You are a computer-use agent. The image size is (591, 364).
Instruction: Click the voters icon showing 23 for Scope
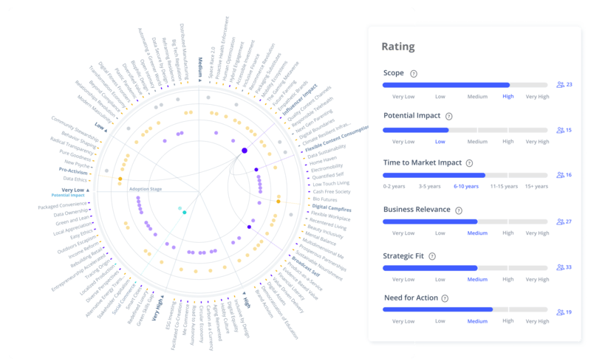(564, 85)
